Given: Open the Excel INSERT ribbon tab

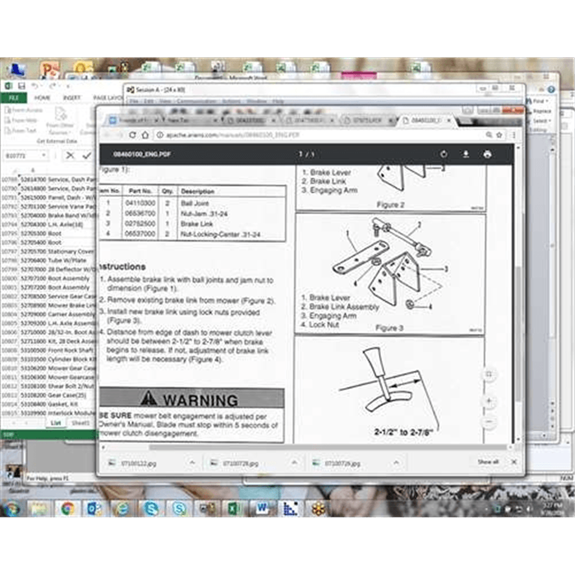Looking at the screenshot, I should (x=72, y=98).
